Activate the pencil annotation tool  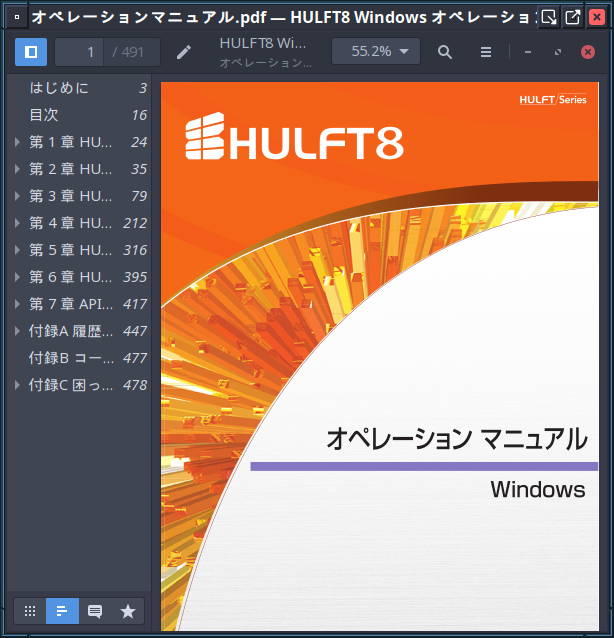[x=184, y=52]
